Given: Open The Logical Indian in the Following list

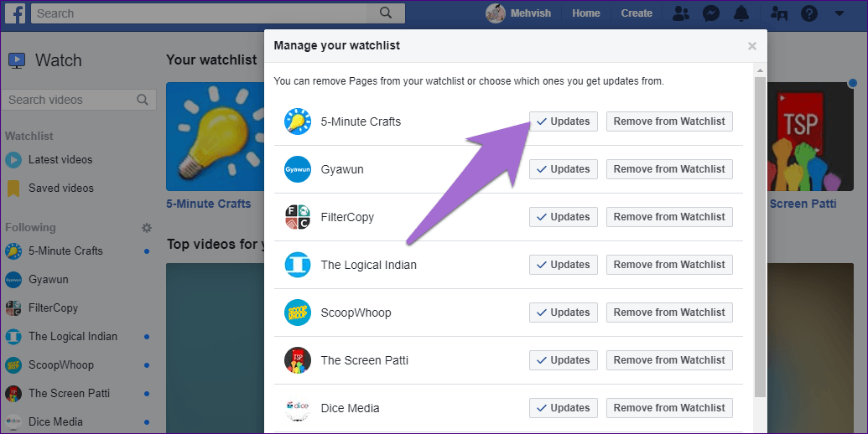Looking at the screenshot, I should pos(72,337).
